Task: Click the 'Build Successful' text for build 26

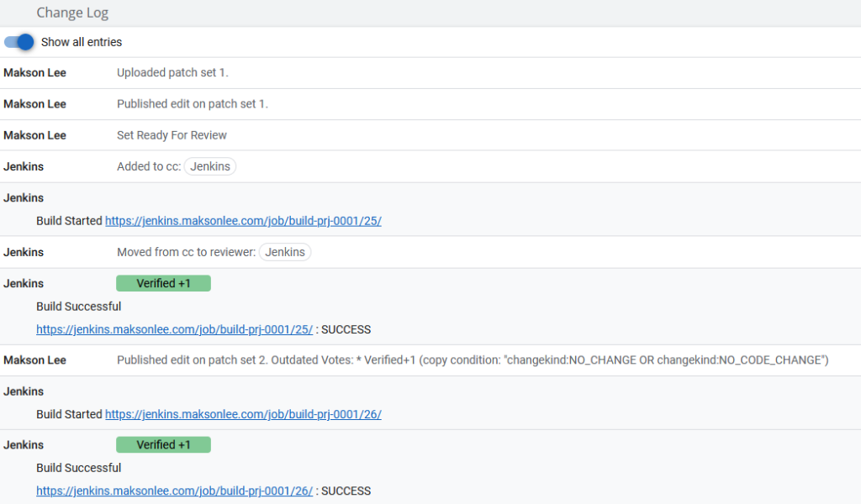Action: tap(78, 468)
